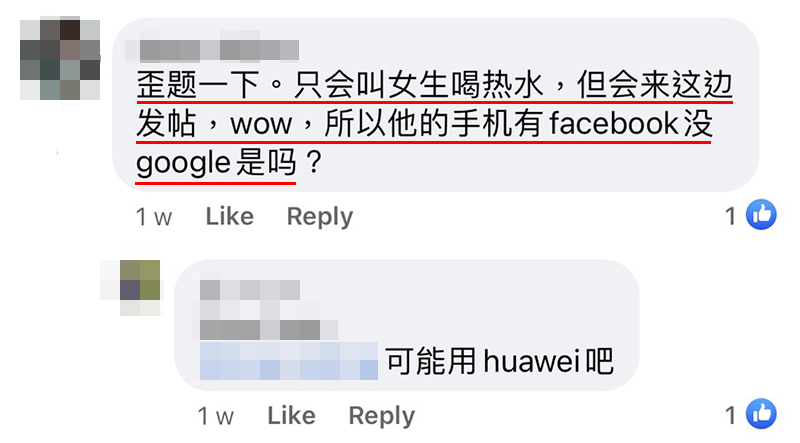The height and width of the screenshot is (443, 800).
Task: View the top commenter's pixelated profile picture
Action: coord(60,59)
